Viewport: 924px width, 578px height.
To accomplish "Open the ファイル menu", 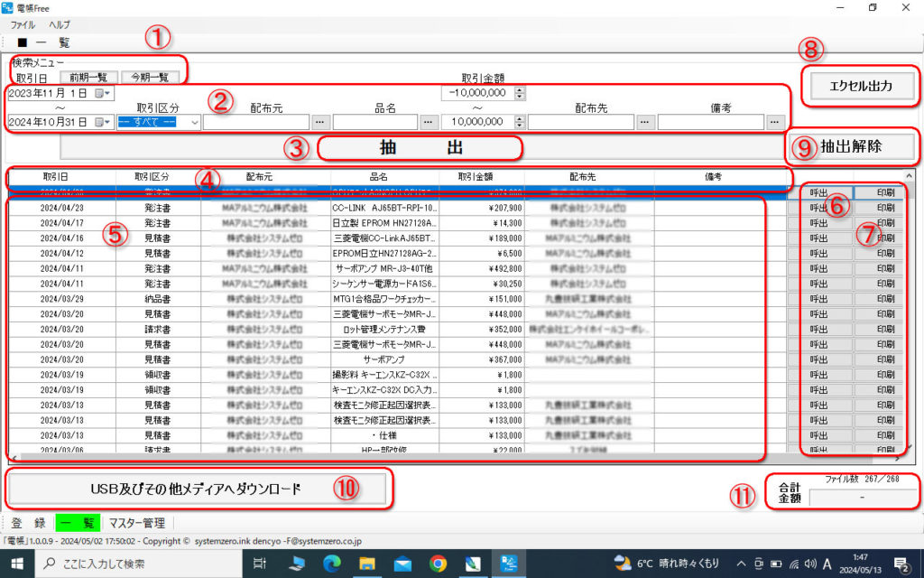I will [x=23, y=25].
